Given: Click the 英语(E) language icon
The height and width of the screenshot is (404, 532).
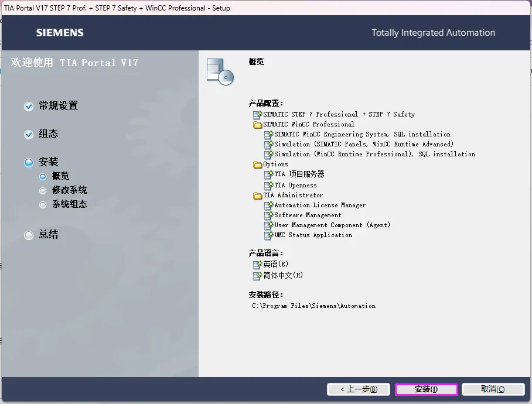Looking at the screenshot, I should [258, 265].
